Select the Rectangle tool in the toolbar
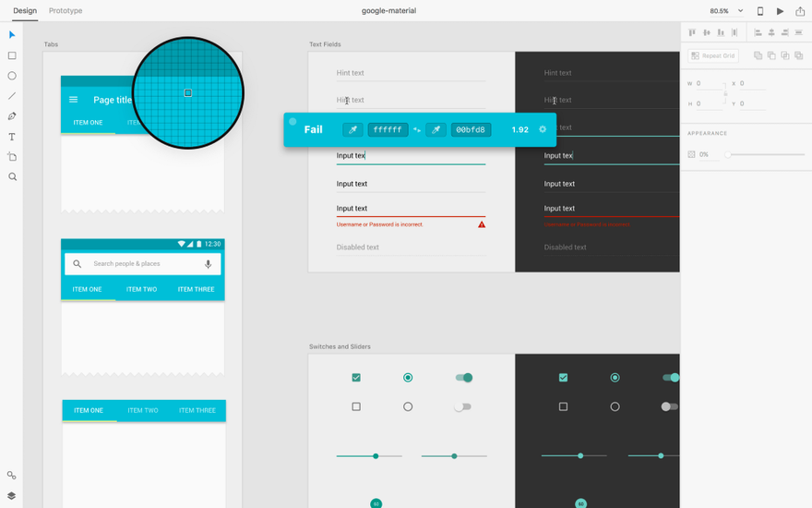 12,55
